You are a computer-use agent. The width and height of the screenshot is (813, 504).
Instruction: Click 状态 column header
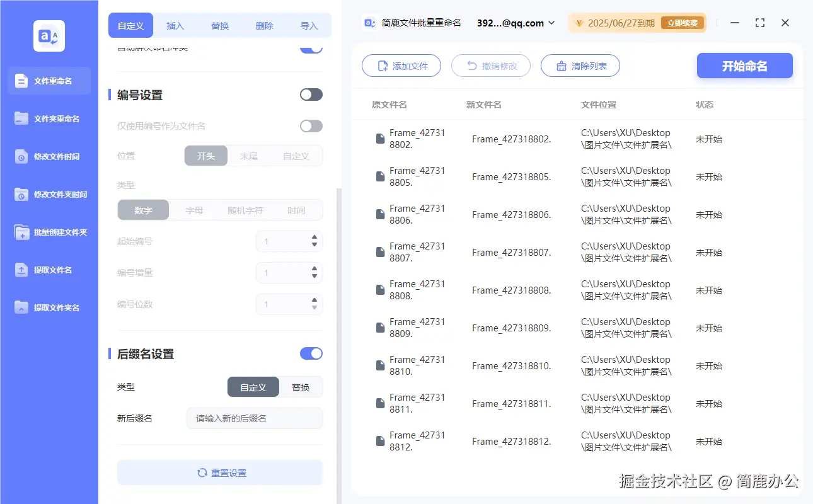point(705,105)
